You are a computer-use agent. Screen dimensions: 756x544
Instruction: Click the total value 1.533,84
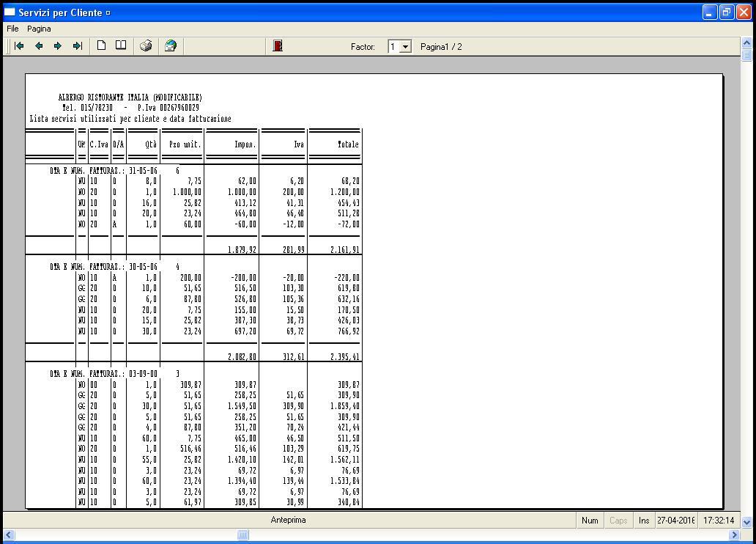(345, 481)
